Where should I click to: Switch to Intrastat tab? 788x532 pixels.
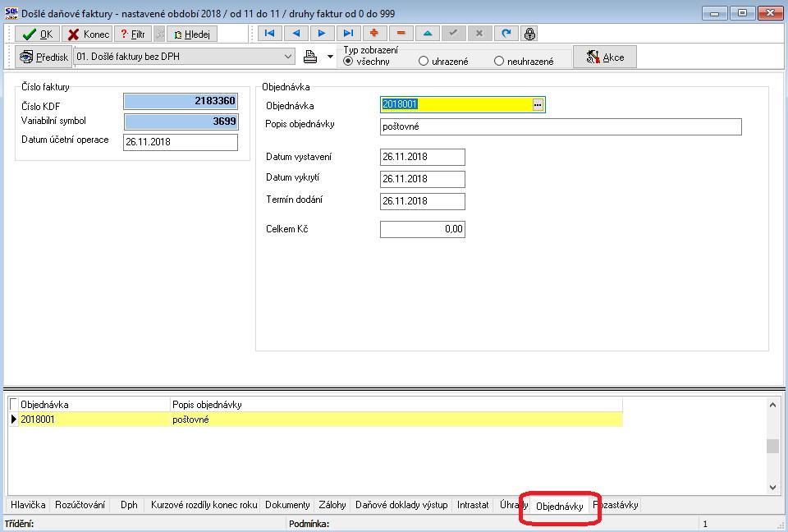tap(473, 504)
